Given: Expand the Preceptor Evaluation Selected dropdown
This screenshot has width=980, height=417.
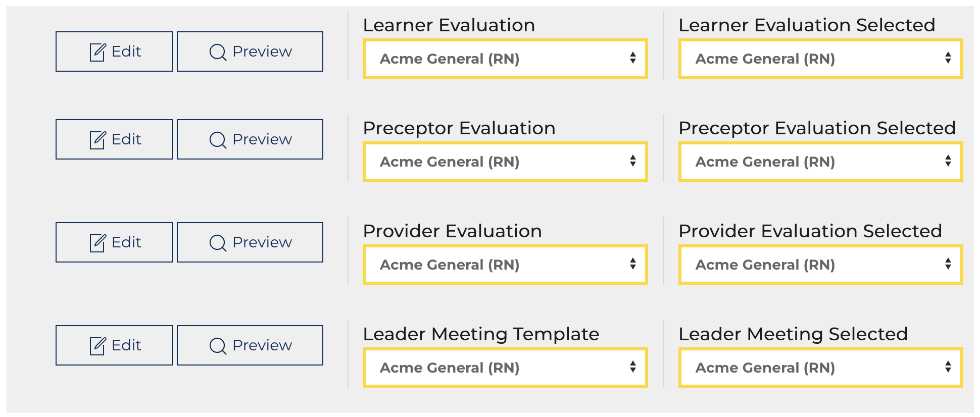Looking at the screenshot, I should point(821,162).
